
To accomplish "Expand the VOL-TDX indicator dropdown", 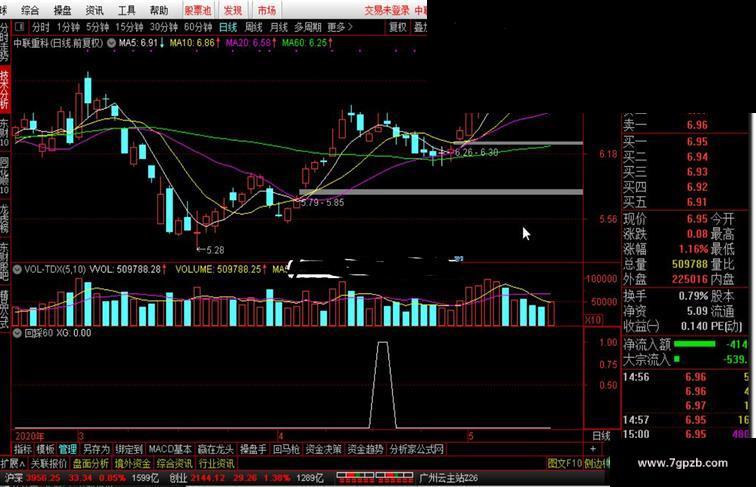I will (x=17, y=269).
